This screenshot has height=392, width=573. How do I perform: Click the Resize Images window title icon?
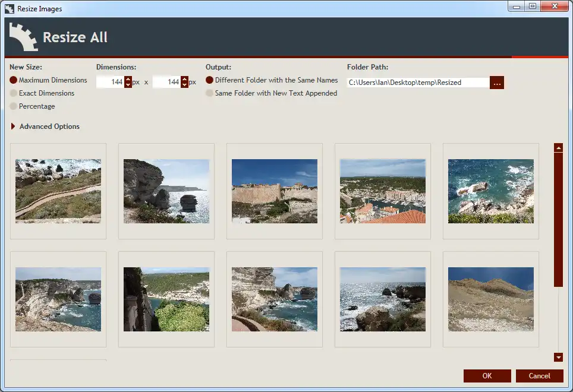click(10, 9)
